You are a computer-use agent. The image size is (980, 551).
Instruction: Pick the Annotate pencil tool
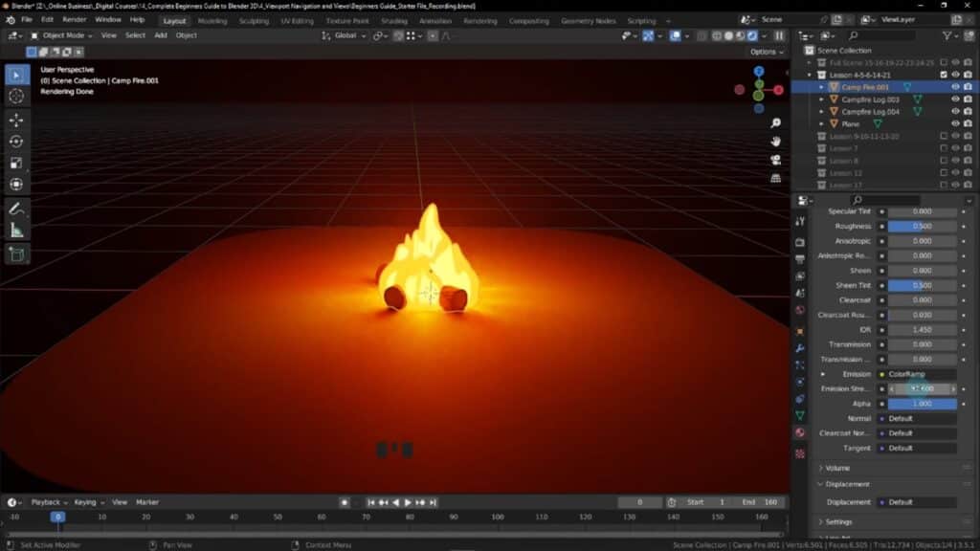(17, 209)
